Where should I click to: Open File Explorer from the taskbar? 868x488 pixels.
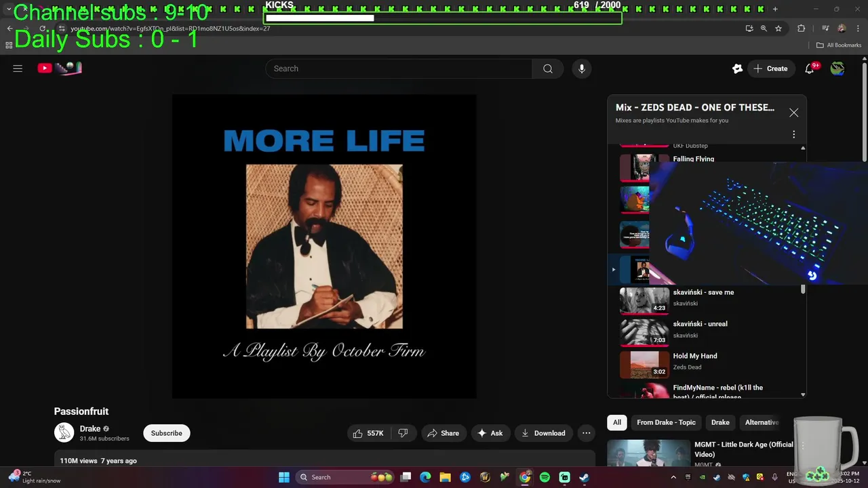pyautogui.click(x=445, y=477)
